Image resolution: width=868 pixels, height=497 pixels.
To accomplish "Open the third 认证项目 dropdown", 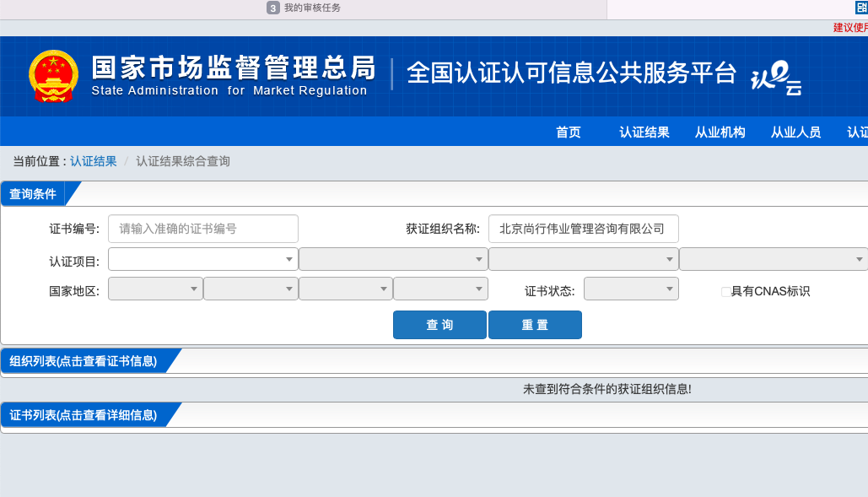I will tap(584, 259).
